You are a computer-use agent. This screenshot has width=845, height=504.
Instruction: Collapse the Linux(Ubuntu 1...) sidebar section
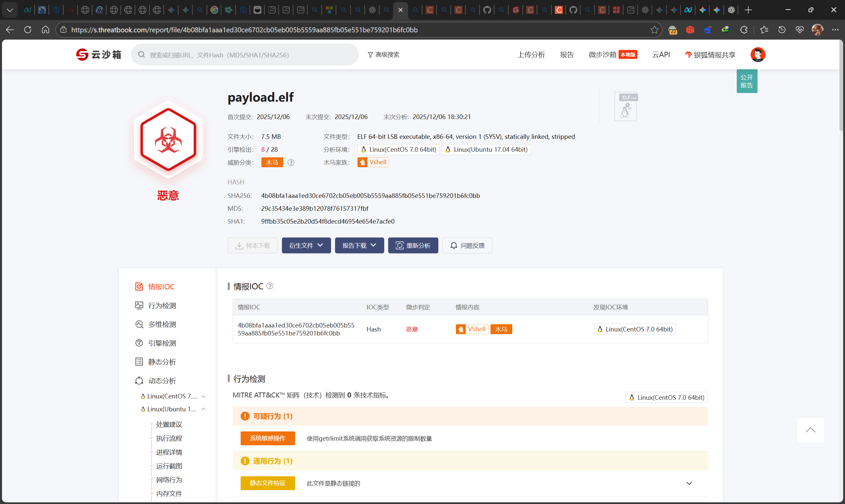pos(204,409)
